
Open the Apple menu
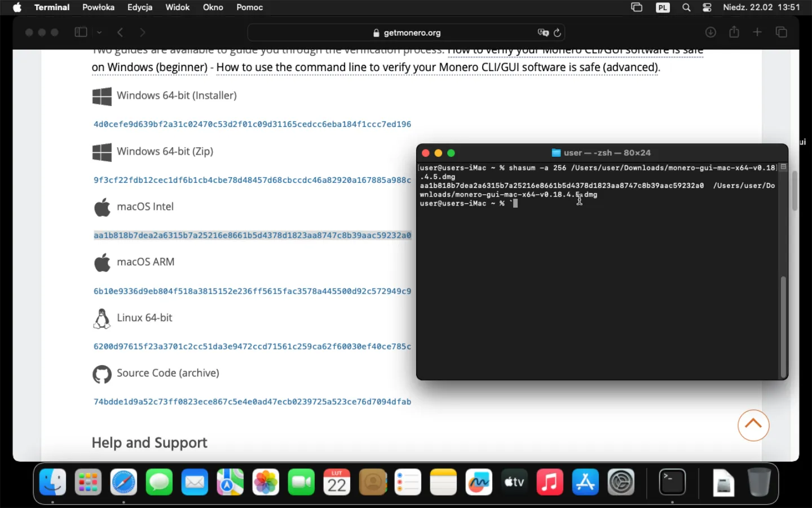pos(17,7)
